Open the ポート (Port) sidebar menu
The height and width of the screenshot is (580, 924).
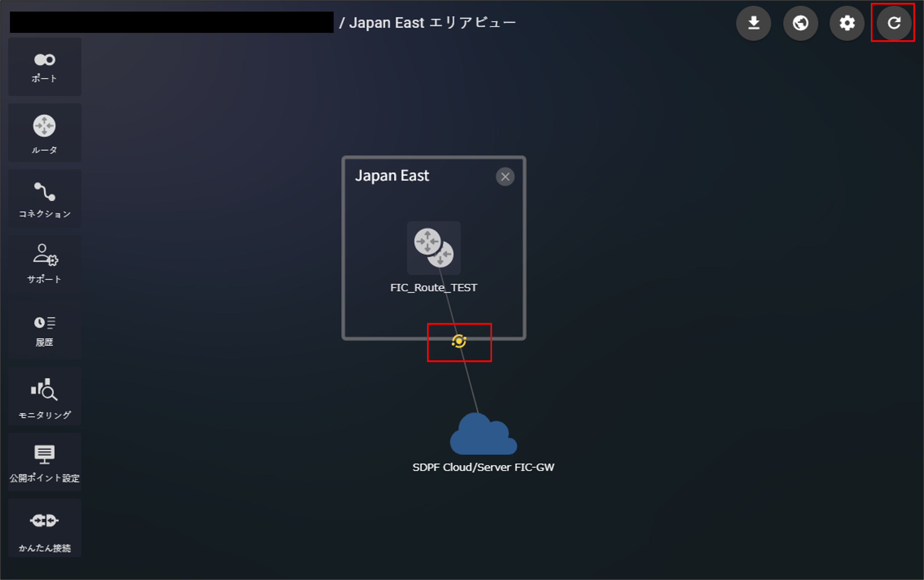pyautogui.click(x=44, y=67)
